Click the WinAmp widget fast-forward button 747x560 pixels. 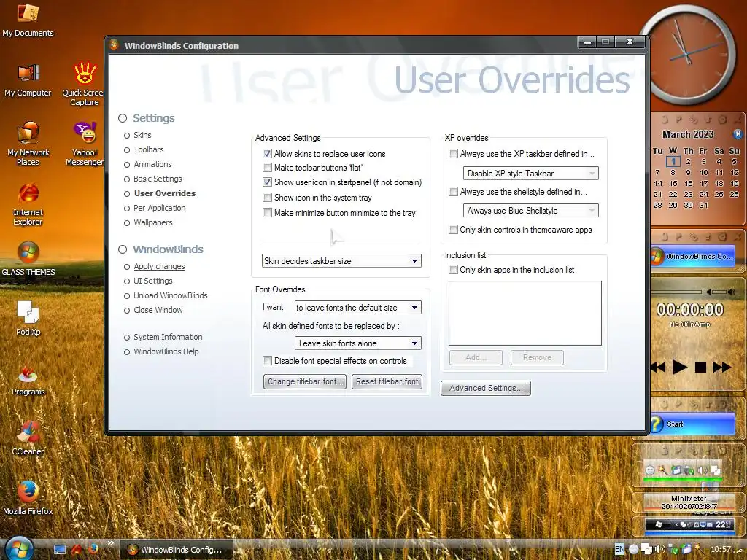(x=721, y=367)
